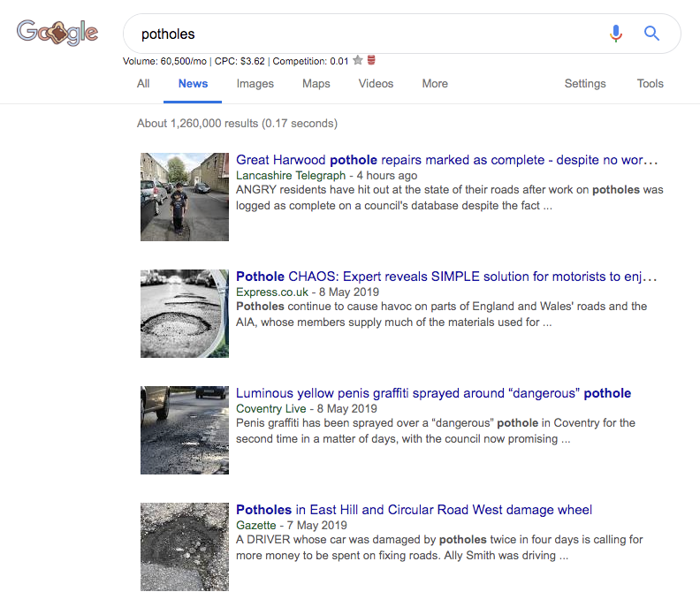
Task: Click the Gazette article pothole thumbnail
Action: tap(185, 547)
